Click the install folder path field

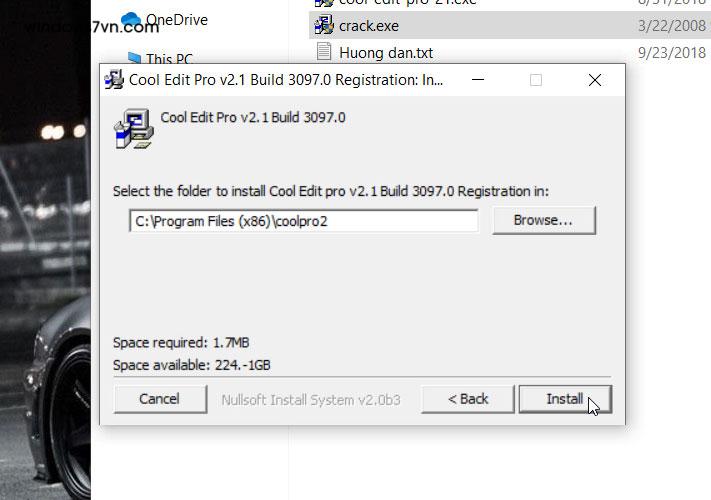click(303, 221)
